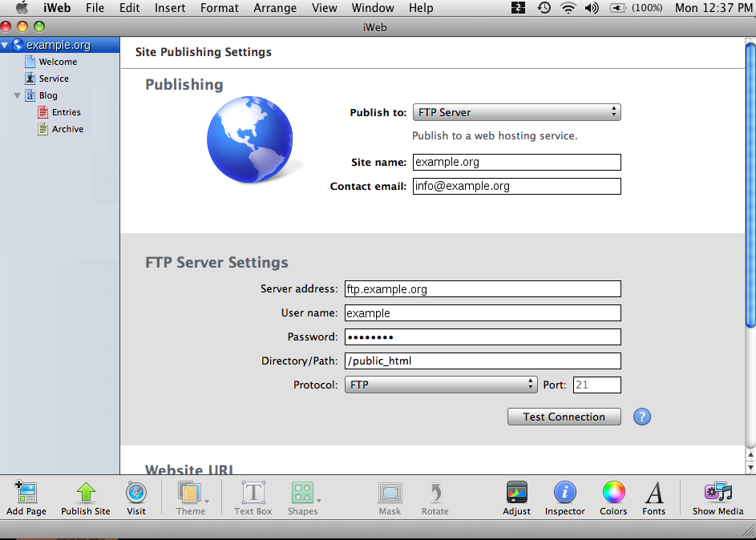Click the battery status icon in menu bar
Viewport: 756px width, 540px height.
(x=617, y=8)
